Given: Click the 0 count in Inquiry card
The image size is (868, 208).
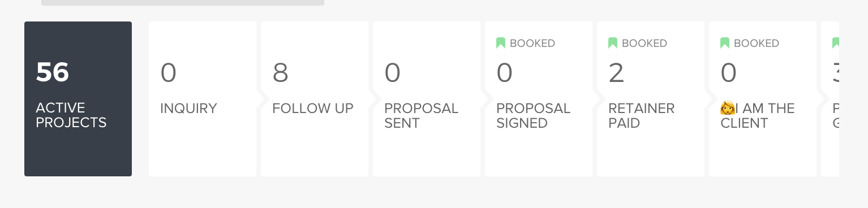Looking at the screenshot, I should pyautogui.click(x=169, y=73).
